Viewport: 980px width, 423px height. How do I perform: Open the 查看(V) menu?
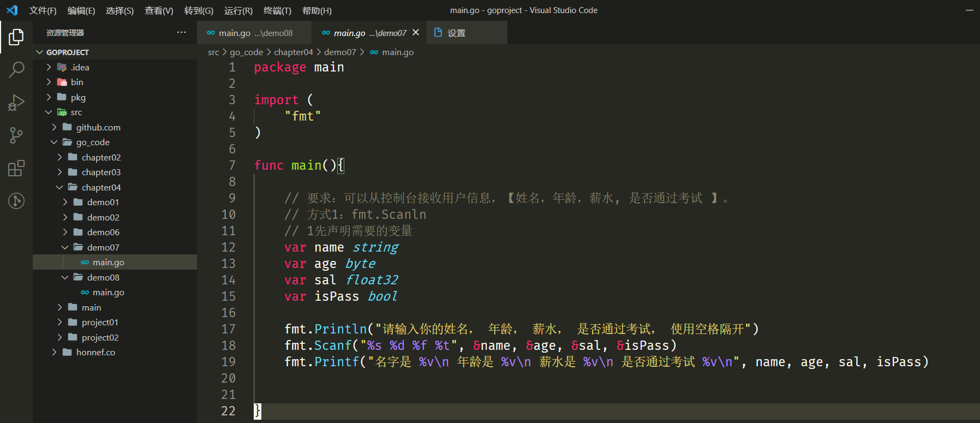[159, 10]
